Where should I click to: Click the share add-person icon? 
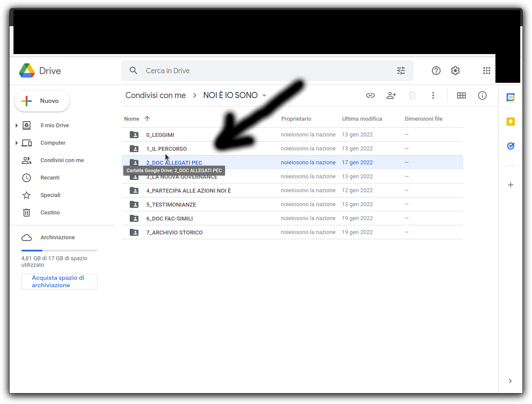(x=391, y=95)
